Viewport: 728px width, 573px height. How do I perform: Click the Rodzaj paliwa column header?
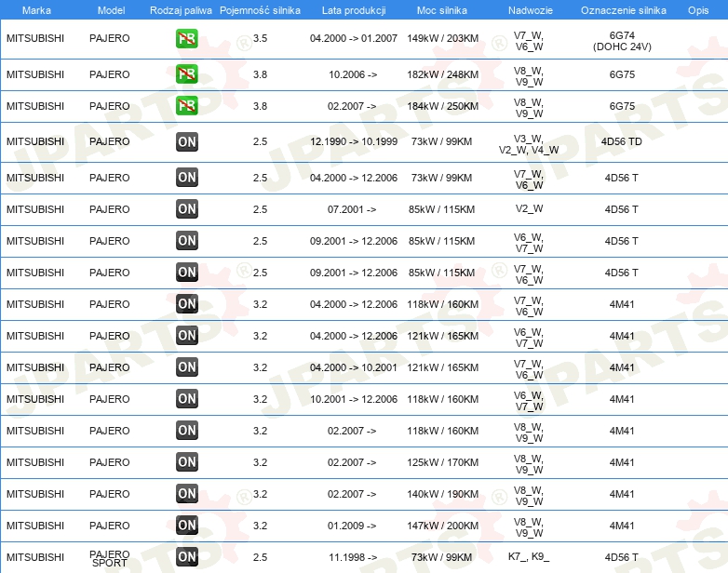point(181,10)
